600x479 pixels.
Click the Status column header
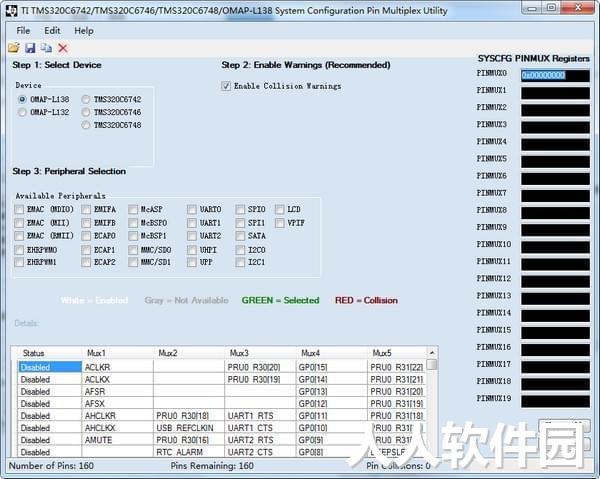tap(50, 353)
